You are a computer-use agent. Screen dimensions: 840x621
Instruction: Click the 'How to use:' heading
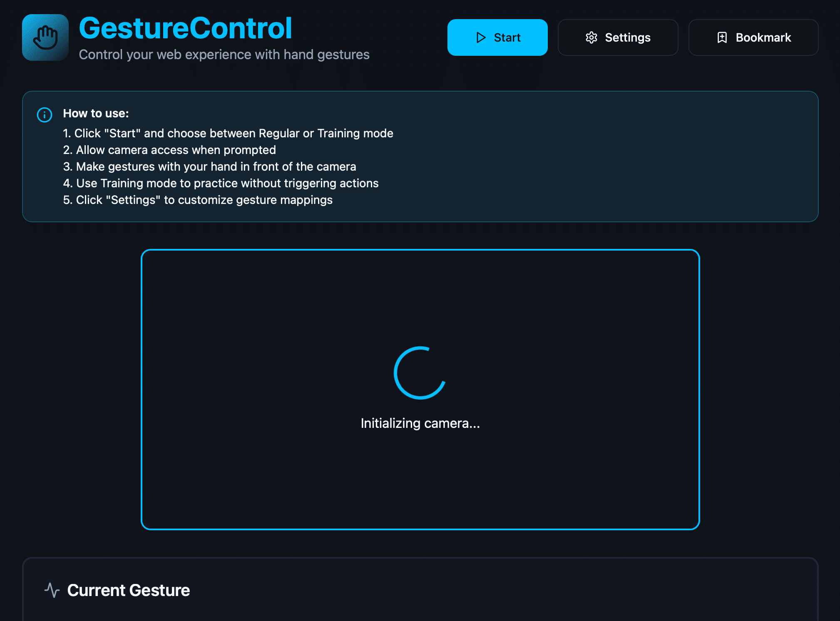point(96,113)
